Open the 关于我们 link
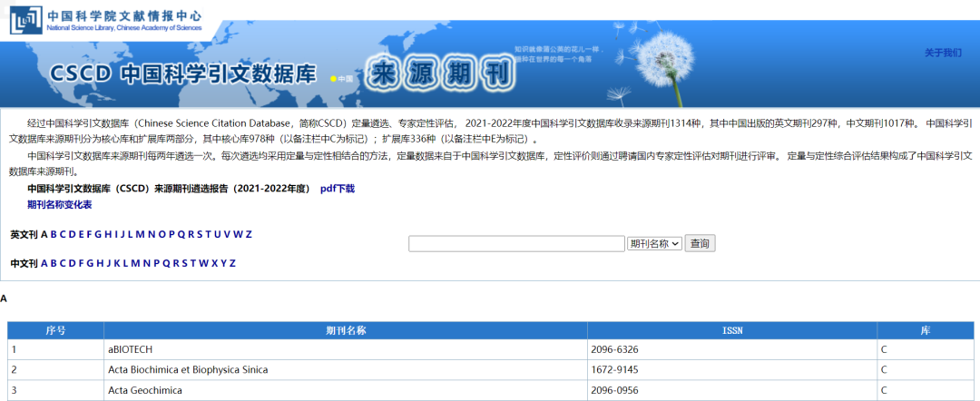Image resolution: width=980 pixels, height=401 pixels. (943, 54)
